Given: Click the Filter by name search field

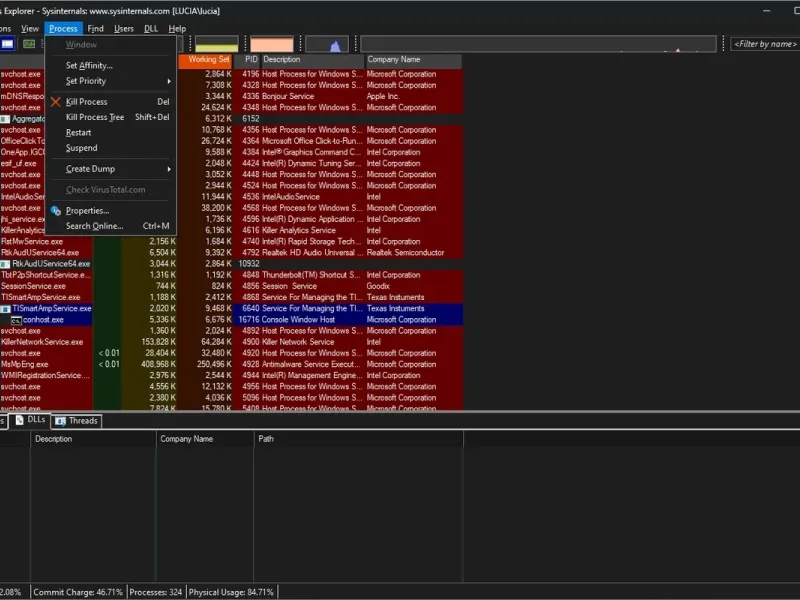Looking at the screenshot, I should [x=764, y=44].
